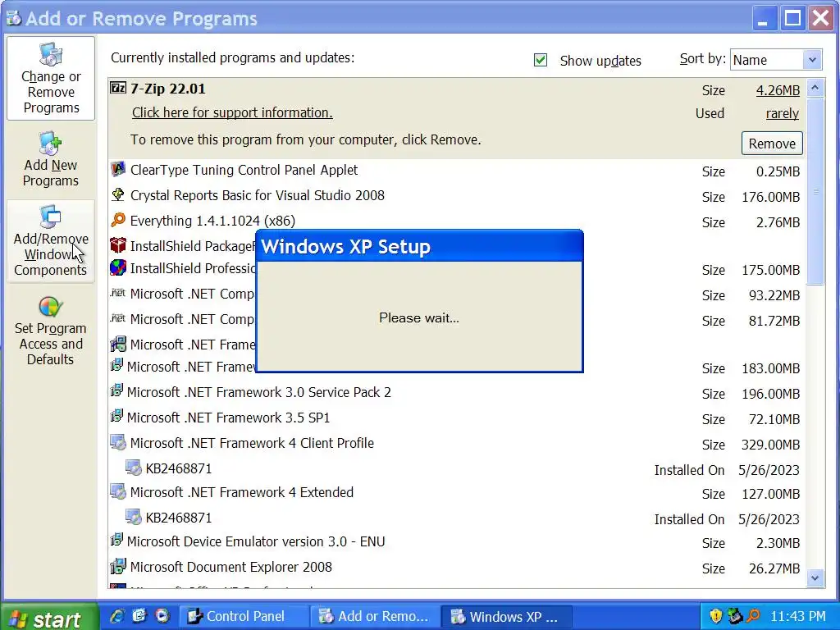Click the program list scrollbar thumb
This screenshot has width=840, height=630.
click(x=815, y=191)
